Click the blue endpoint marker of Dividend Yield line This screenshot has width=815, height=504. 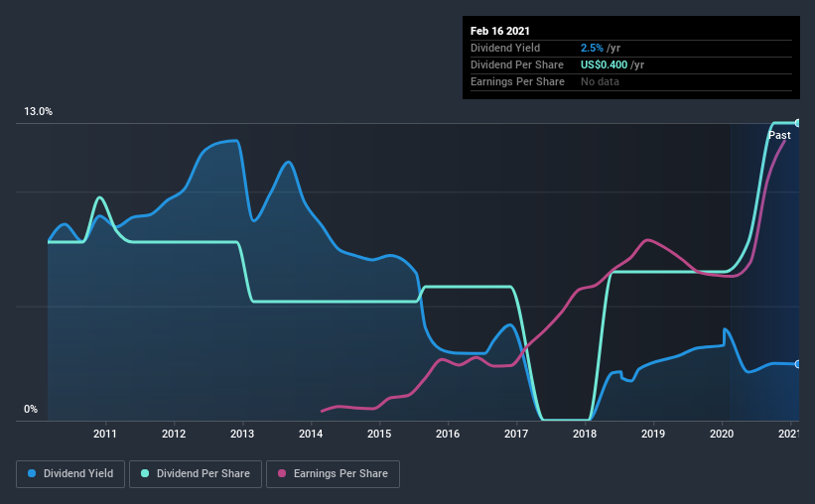point(797,364)
